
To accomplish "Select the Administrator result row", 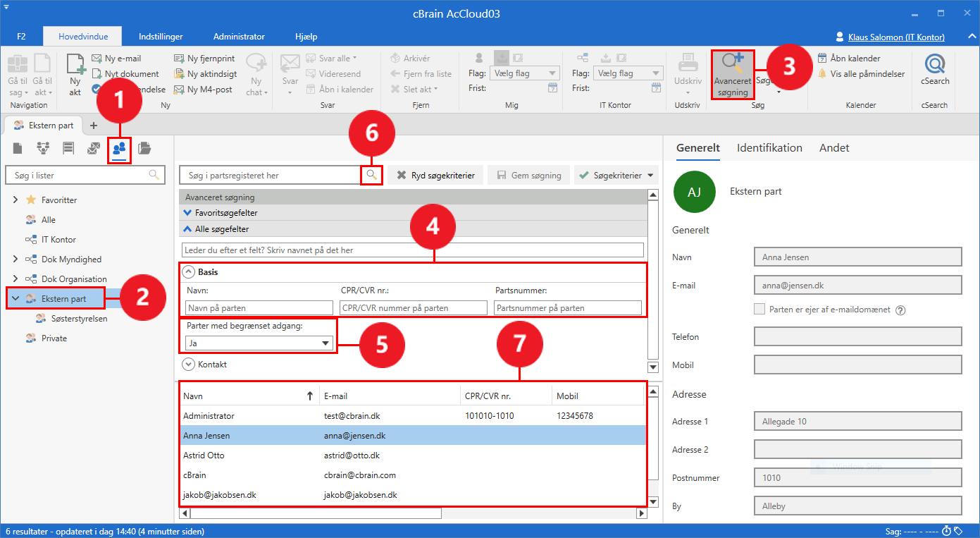I will (x=413, y=416).
